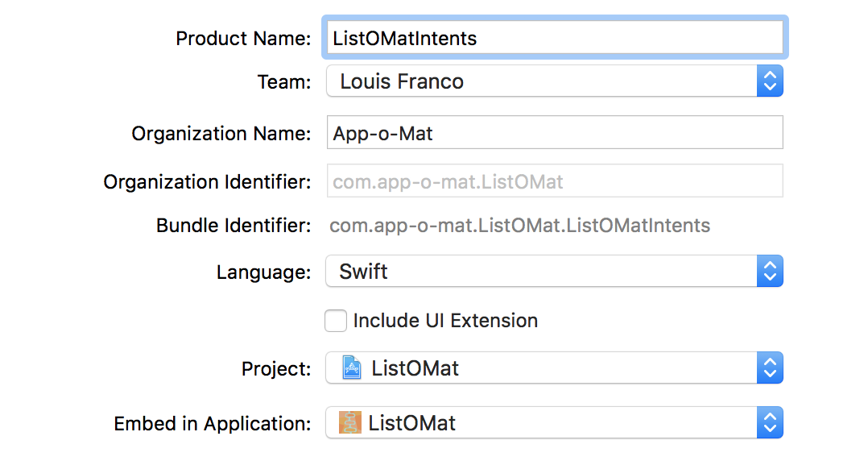Click the Embed in Application blue arrow button

point(770,423)
